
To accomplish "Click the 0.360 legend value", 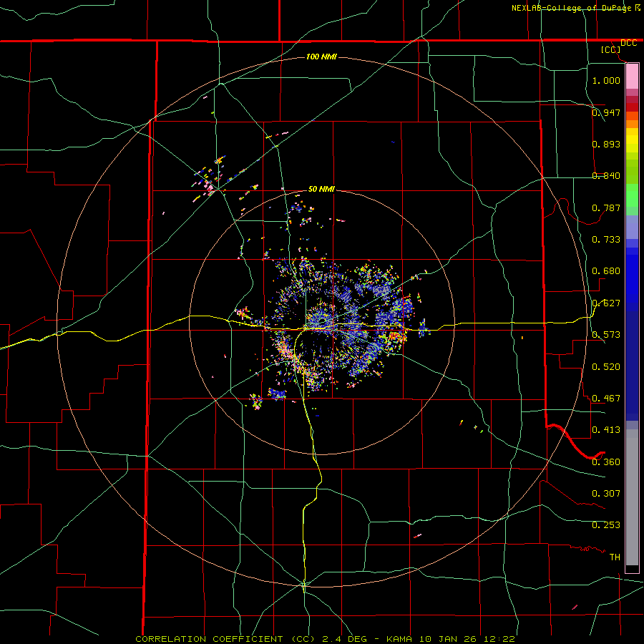I will [606, 462].
